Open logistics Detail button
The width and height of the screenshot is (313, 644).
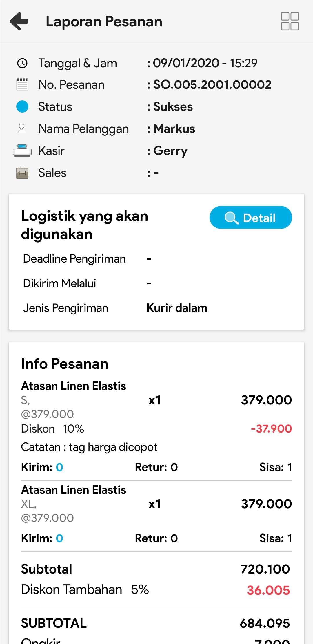[251, 218]
